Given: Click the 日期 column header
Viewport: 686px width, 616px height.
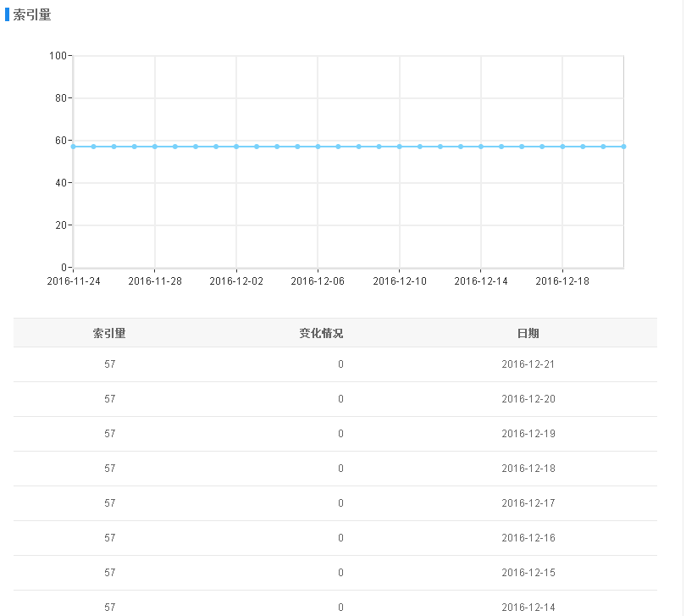Looking at the screenshot, I should (528, 333).
